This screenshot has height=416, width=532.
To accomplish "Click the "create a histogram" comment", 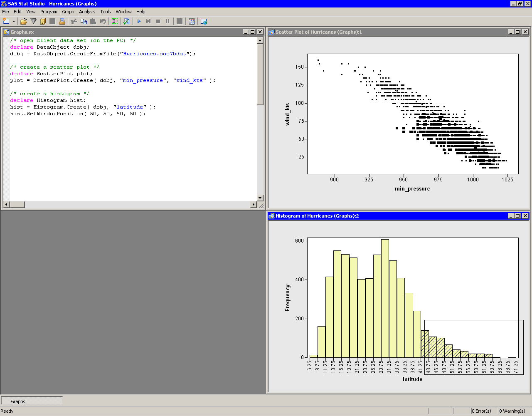I will pos(50,94).
